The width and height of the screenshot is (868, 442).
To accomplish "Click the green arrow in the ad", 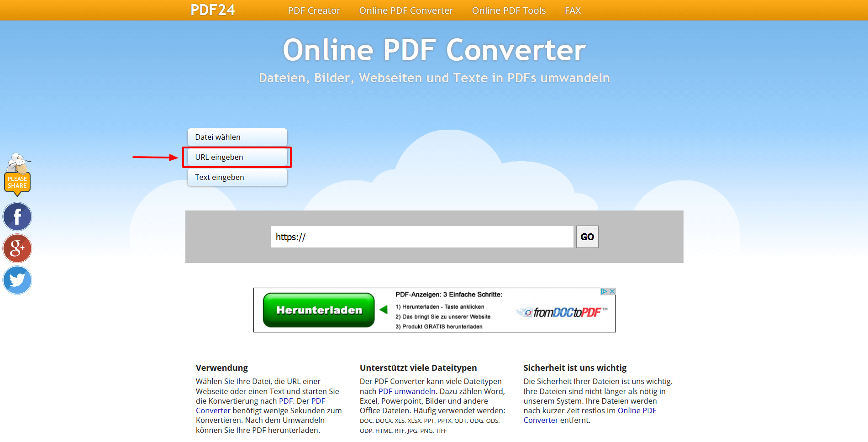I will (x=384, y=310).
